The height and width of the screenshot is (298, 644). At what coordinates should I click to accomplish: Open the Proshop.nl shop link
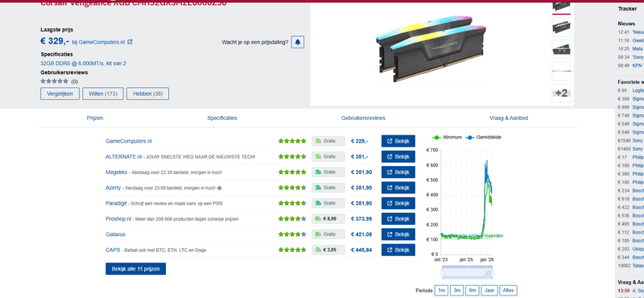pos(118,219)
